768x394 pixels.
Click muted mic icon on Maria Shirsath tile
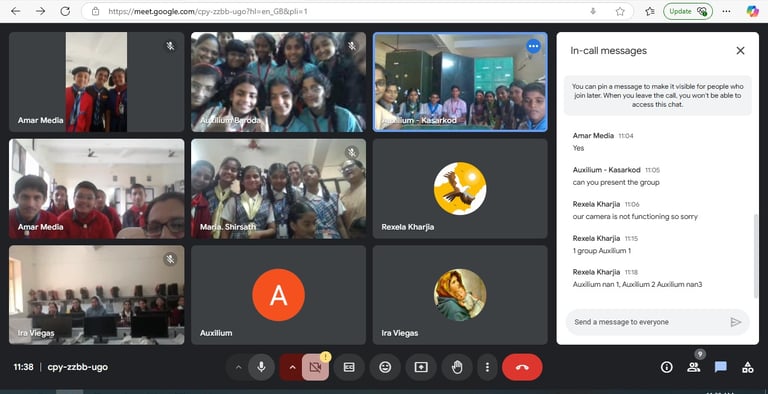click(x=352, y=152)
